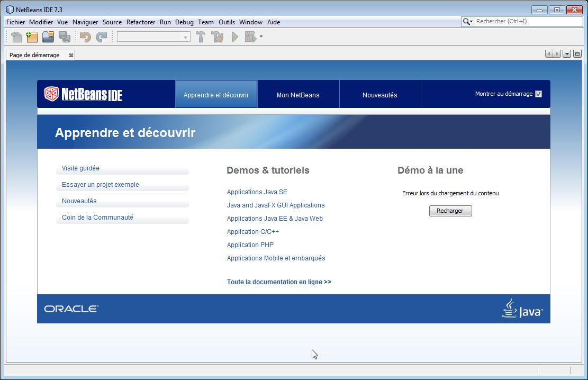Click the NetBeans title bar cube icon
Viewport: 588px width, 380px height.
click(10, 10)
